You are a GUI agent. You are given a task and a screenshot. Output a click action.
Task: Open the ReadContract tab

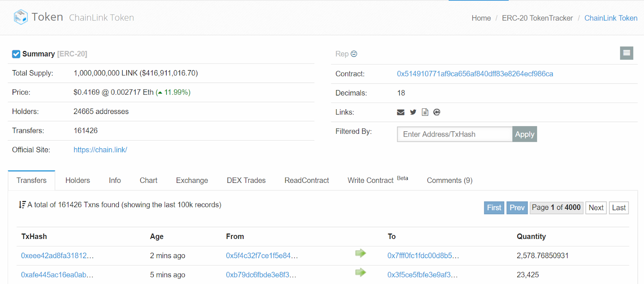click(x=307, y=180)
